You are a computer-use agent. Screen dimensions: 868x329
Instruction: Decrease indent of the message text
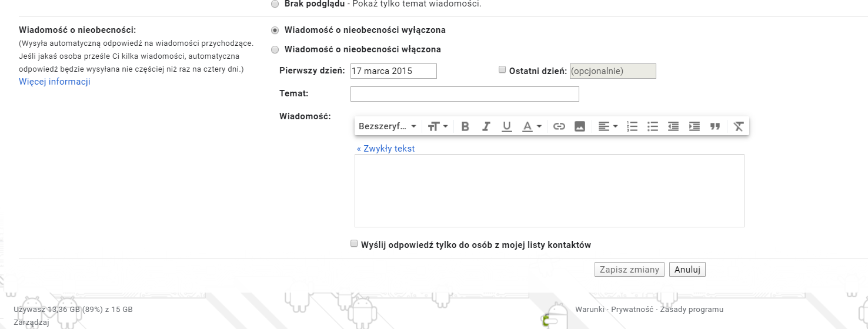(x=673, y=126)
